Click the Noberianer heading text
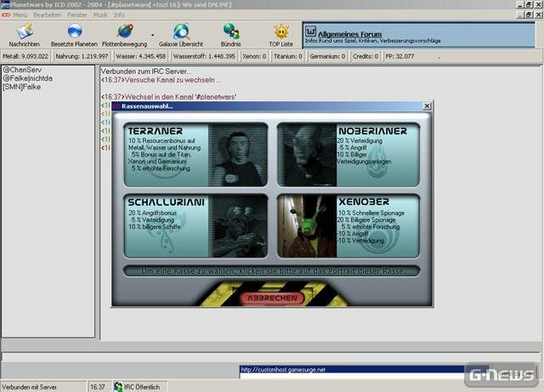The height and width of the screenshot is (392, 544). pyautogui.click(x=372, y=131)
